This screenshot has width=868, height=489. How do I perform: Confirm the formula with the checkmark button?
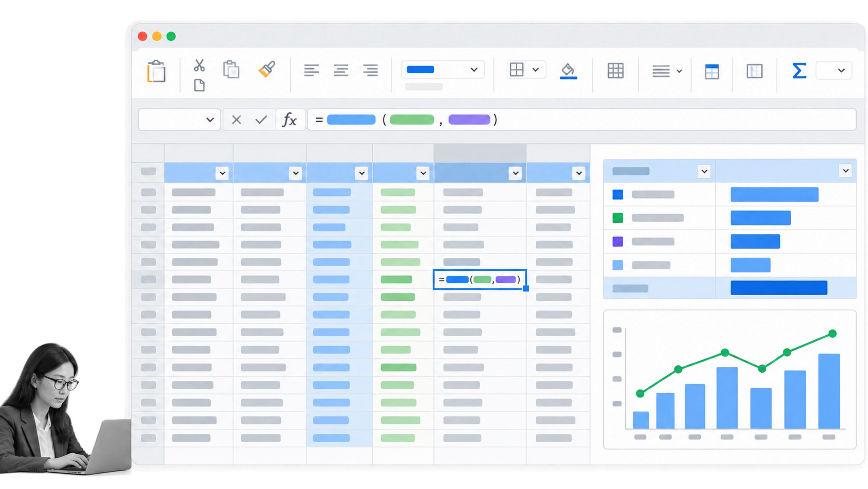tap(261, 120)
